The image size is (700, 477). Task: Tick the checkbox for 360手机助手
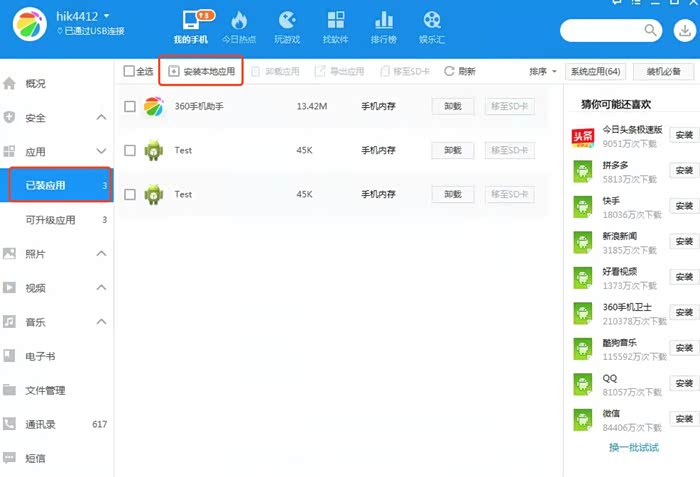[128, 107]
